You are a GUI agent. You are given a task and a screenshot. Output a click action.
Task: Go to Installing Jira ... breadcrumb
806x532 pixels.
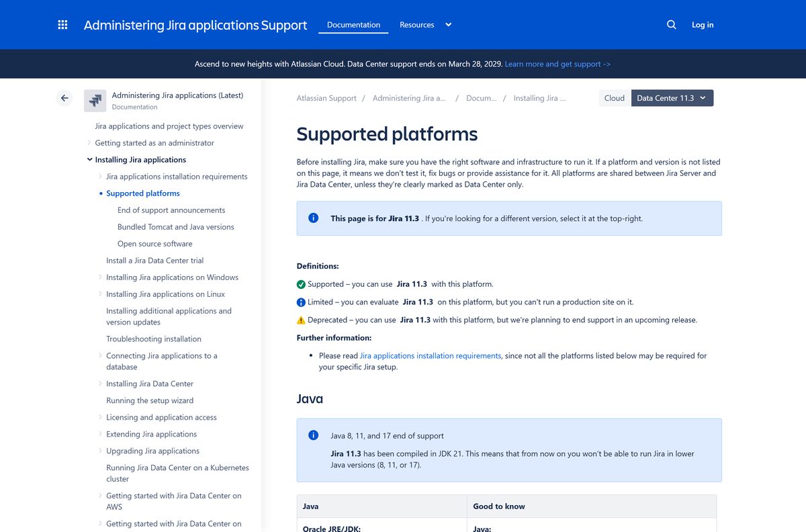pos(539,98)
